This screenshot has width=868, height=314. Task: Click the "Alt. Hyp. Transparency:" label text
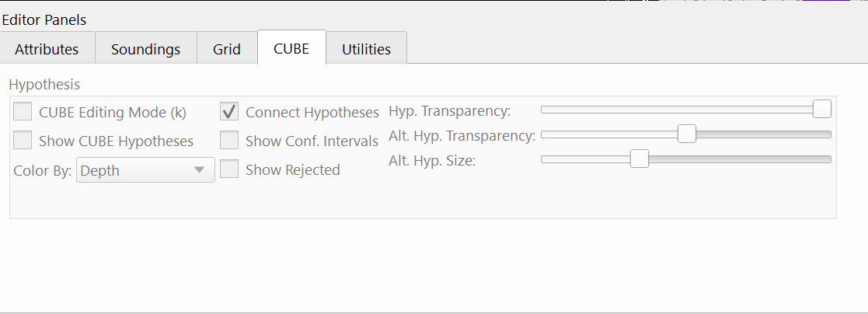[x=462, y=136]
